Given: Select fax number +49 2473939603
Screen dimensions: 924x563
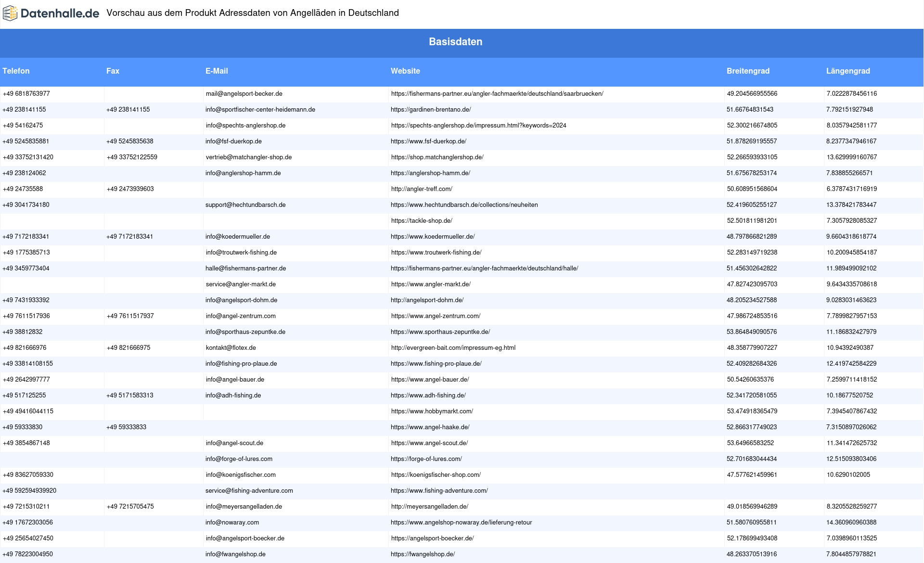Looking at the screenshot, I should 130,189.
